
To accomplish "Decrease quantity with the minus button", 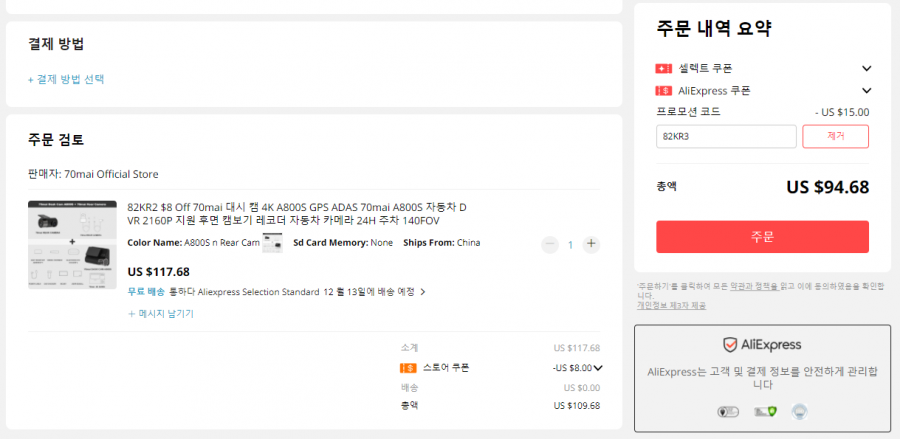I will 549,244.
